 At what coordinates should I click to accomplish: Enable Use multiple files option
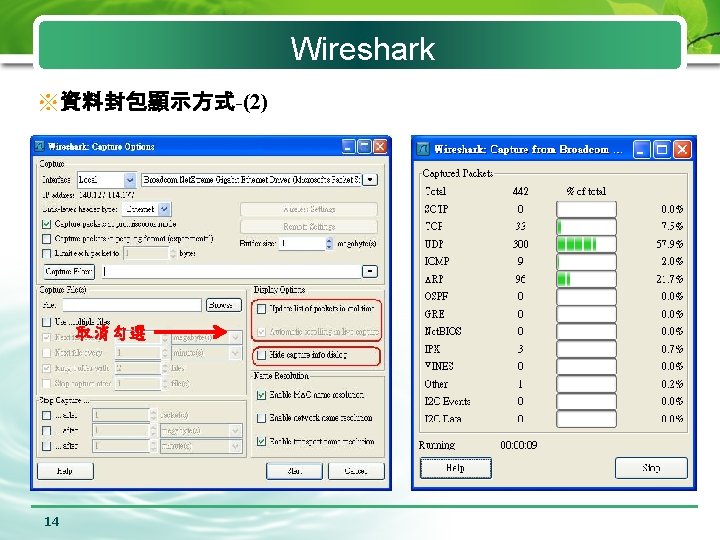pos(46,322)
